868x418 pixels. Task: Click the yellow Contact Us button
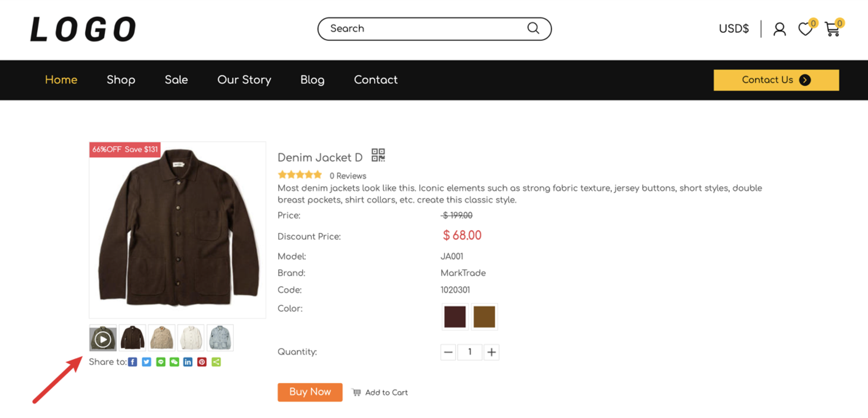click(x=776, y=80)
